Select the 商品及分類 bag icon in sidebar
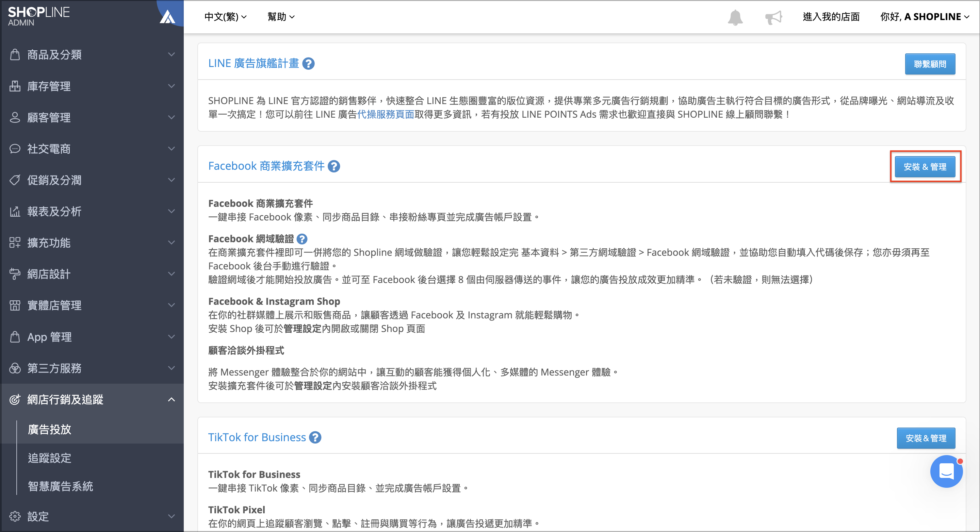The image size is (980, 532). [15, 54]
